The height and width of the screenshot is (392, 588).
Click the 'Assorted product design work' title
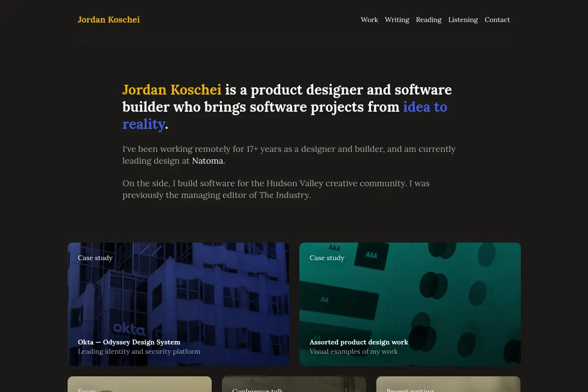tap(359, 342)
